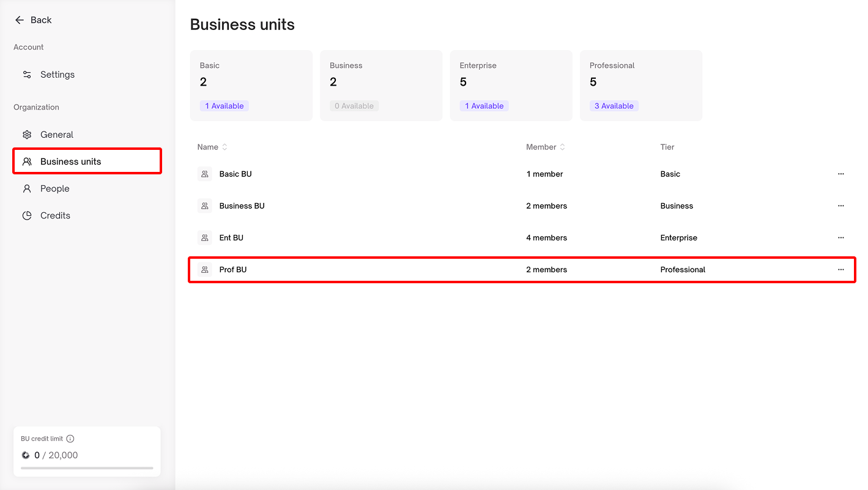Open the Credits page

(x=55, y=215)
